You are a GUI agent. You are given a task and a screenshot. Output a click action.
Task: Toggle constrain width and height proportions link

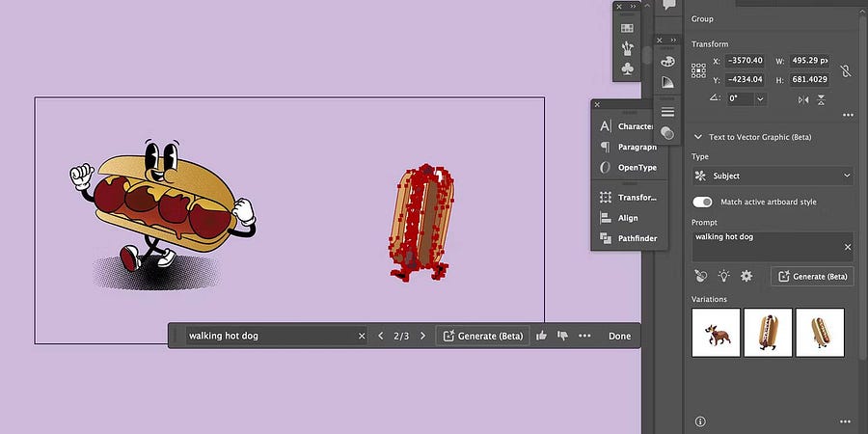point(845,70)
